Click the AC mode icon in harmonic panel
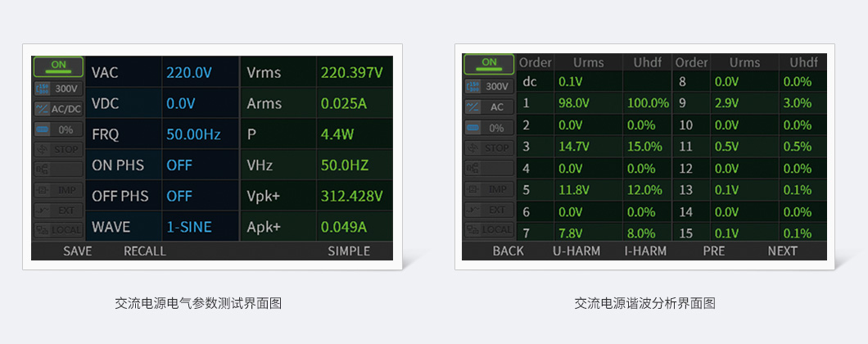868x344 pixels. [x=489, y=106]
